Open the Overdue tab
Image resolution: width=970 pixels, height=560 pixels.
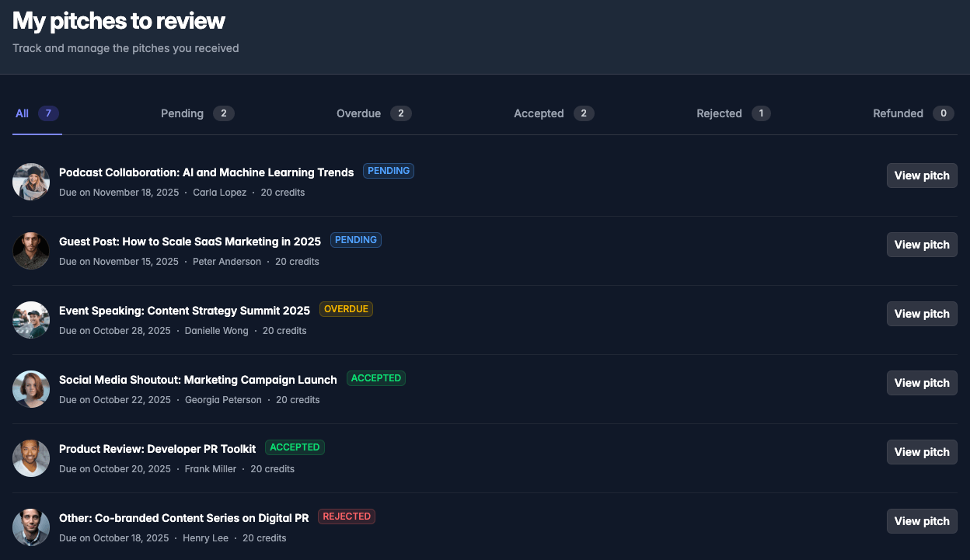[x=358, y=113]
